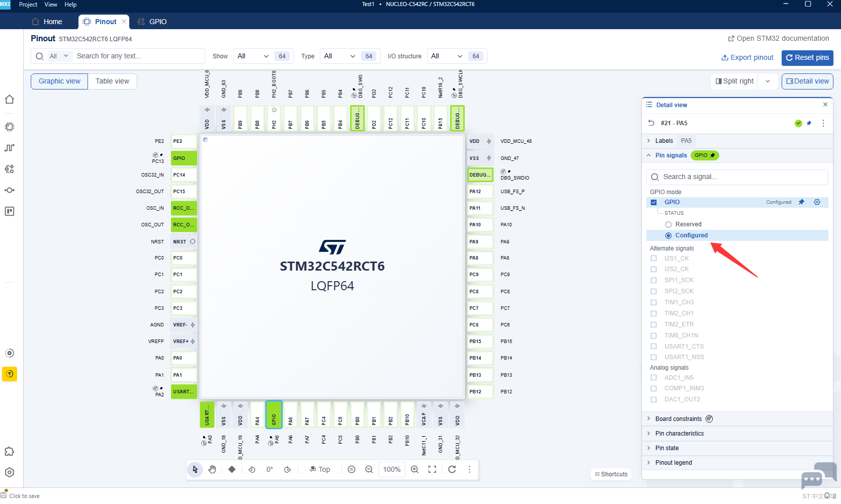Click the Reset pins button
This screenshot has height=504, width=841.
[x=807, y=57]
